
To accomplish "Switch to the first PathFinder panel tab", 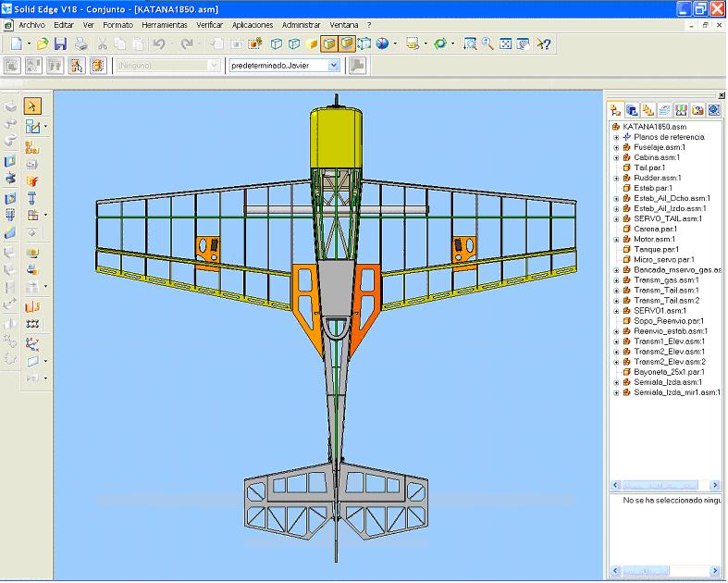I will (616, 110).
